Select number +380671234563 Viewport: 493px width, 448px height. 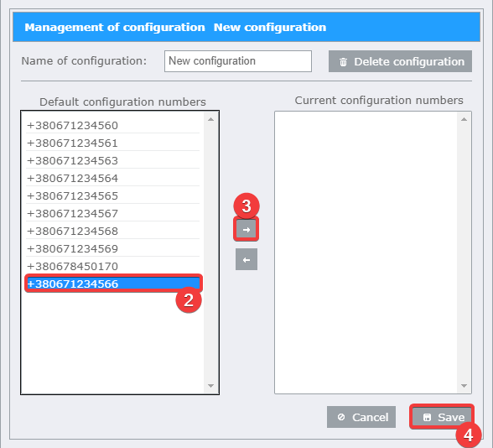click(x=113, y=160)
